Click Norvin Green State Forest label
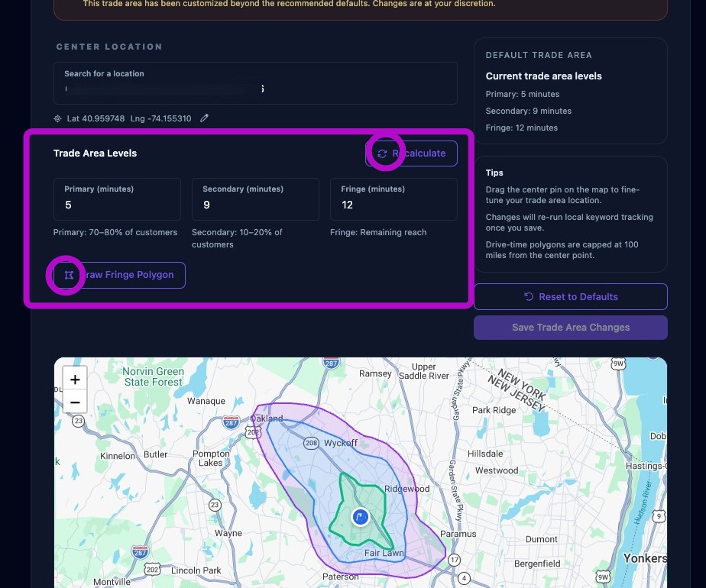 (153, 376)
